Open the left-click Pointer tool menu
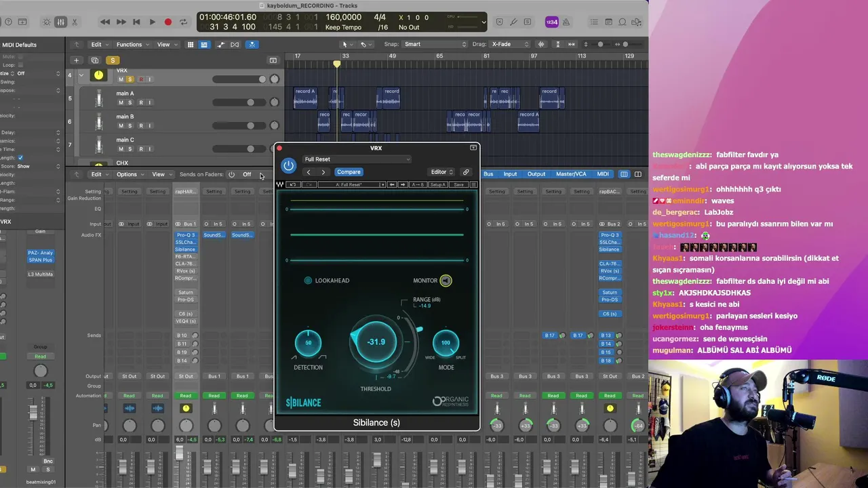The image size is (868, 488). [347, 45]
